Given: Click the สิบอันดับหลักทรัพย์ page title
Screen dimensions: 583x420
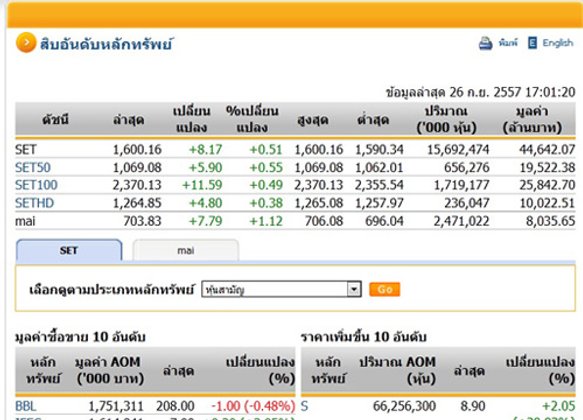Looking at the screenshot, I should (106, 44).
